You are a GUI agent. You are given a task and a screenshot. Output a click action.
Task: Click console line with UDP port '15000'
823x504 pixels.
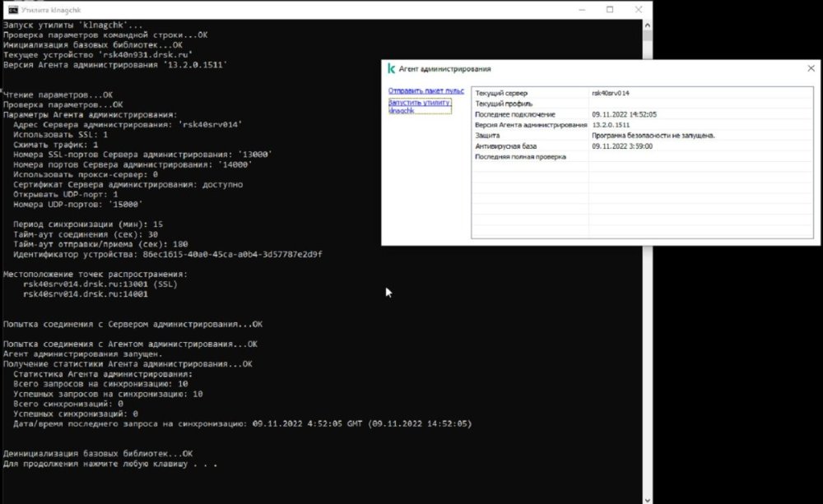click(x=77, y=204)
